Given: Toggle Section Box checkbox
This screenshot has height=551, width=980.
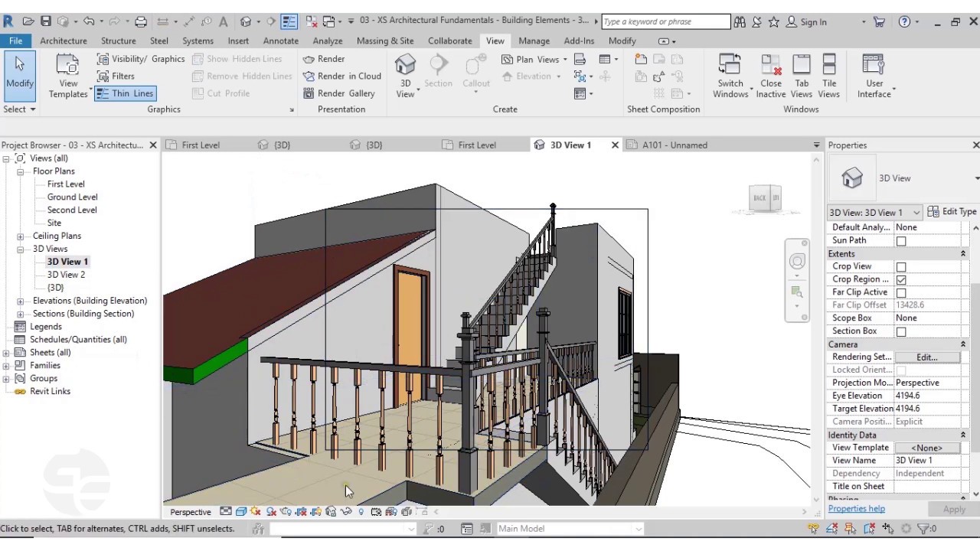Looking at the screenshot, I should point(901,331).
